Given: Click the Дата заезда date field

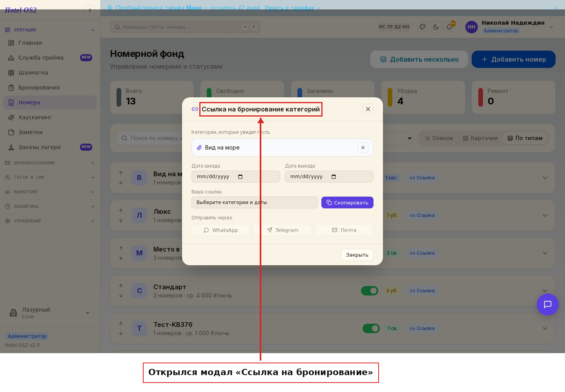Looking at the screenshot, I should (x=236, y=177).
